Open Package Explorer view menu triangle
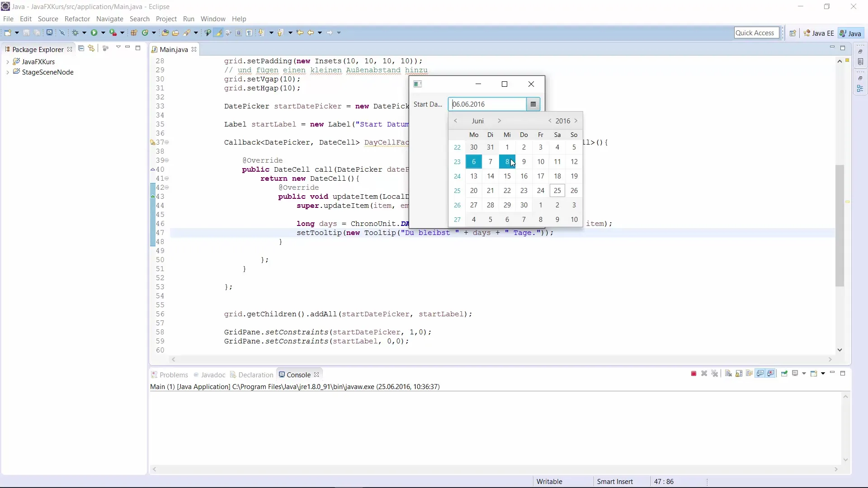 click(118, 47)
